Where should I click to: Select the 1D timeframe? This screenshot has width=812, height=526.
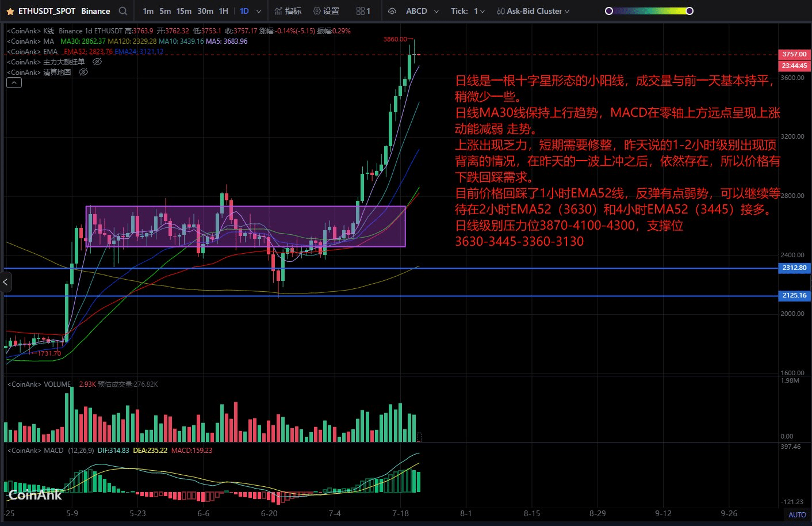[x=244, y=11]
